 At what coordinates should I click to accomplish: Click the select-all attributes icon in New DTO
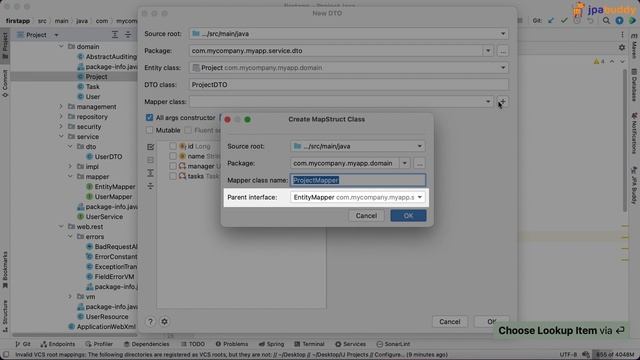(x=151, y=147)
